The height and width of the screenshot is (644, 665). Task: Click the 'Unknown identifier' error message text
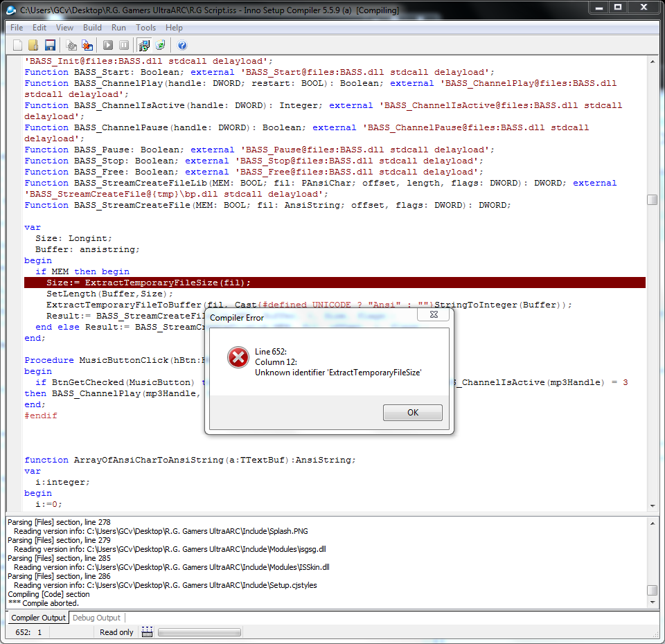point(338,373)
